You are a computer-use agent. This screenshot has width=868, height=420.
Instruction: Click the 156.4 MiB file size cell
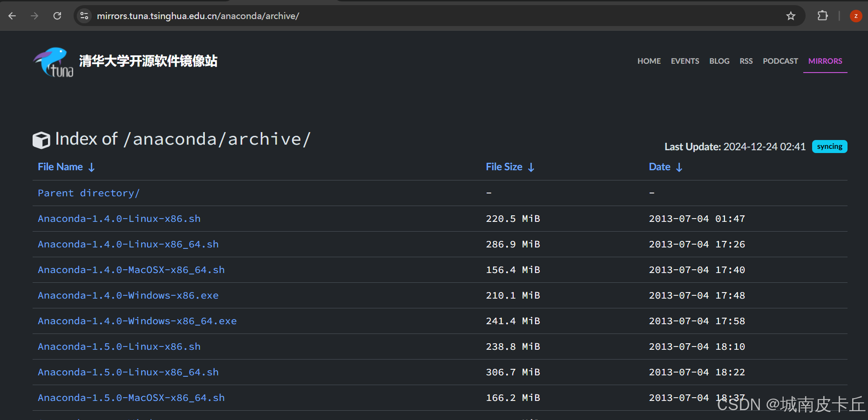[x=513, y=270]
